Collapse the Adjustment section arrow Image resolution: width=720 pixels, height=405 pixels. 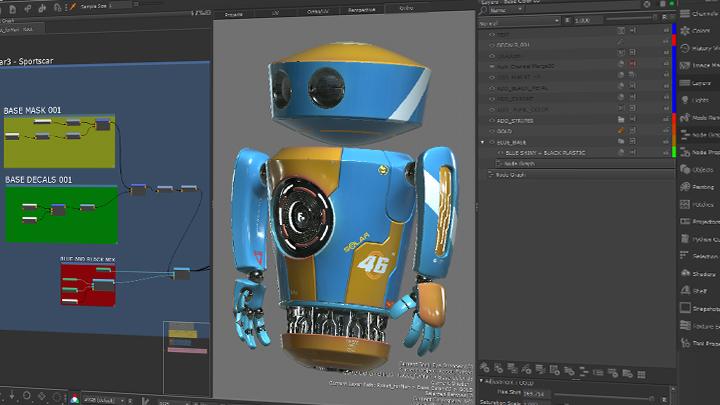click(483, 381)
